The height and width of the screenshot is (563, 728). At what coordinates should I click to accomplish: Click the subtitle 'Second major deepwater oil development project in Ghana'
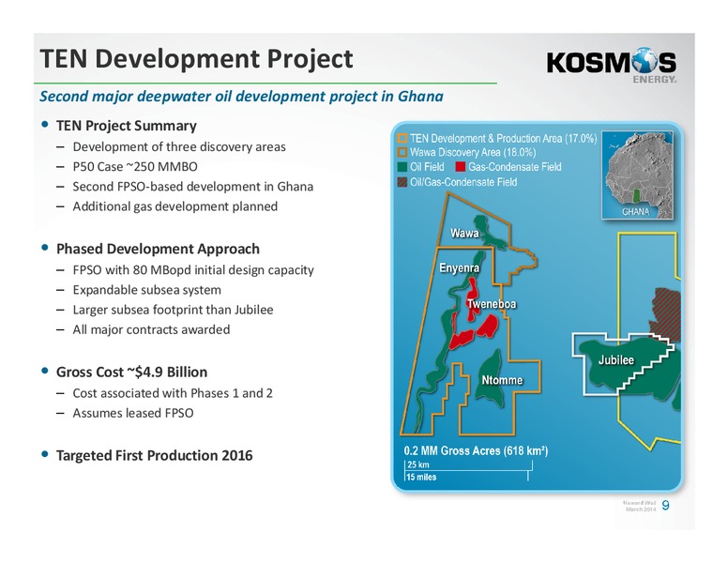point(241,96)
